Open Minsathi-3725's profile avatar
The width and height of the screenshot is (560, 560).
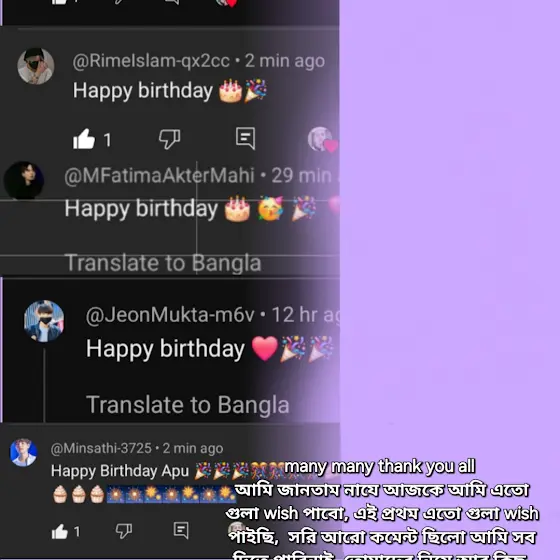pos(23,452)
